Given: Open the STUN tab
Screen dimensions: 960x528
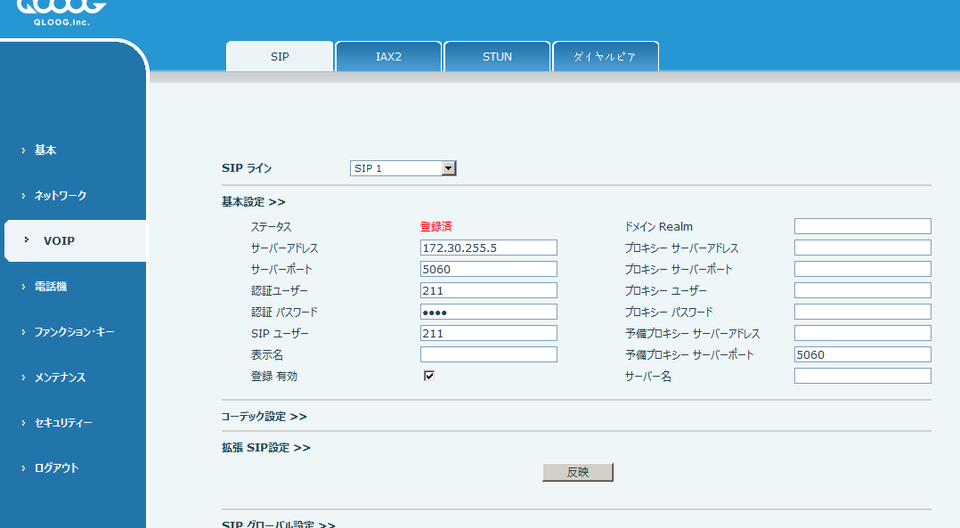Looking at the screenshot, I should click(x=497, y=57).
